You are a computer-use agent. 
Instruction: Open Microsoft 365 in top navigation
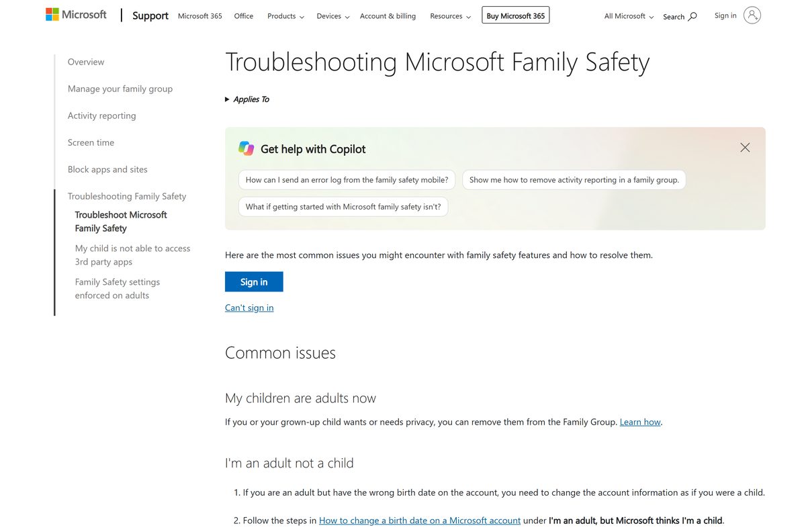200,16
